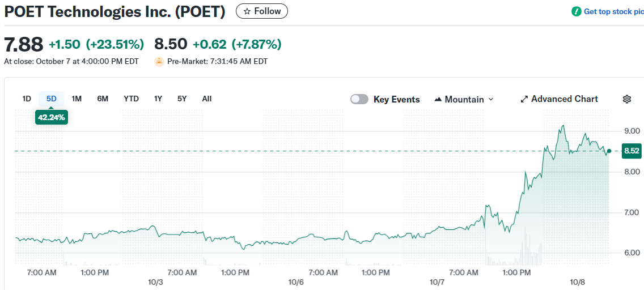Click the pre-market sun icon

(x=159, y=61)
